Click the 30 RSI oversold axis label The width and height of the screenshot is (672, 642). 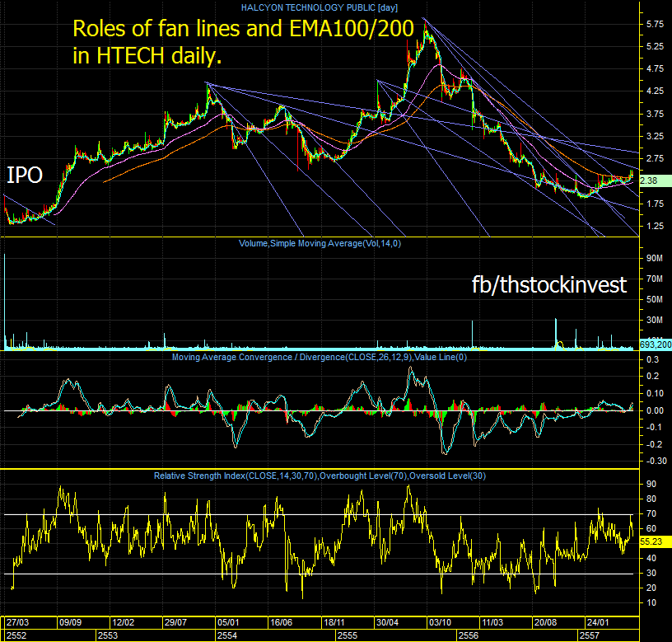[651, 573]
